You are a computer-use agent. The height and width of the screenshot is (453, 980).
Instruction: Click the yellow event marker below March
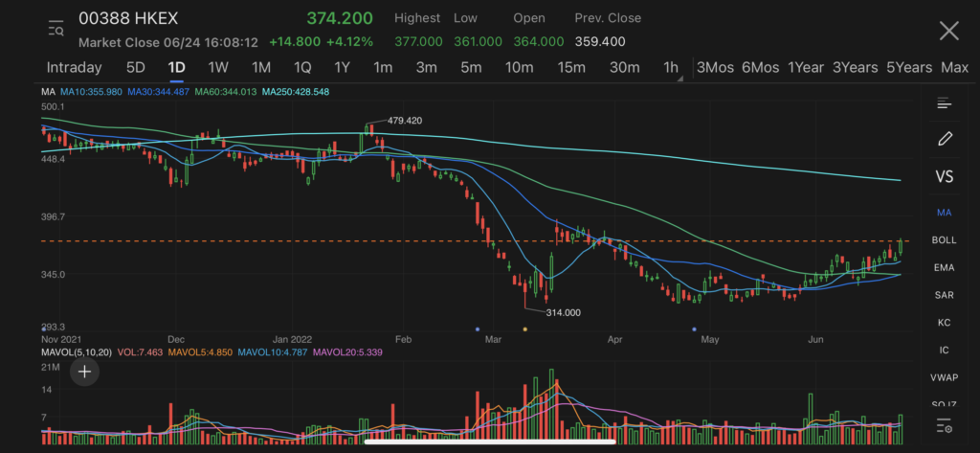click(525, 328)
